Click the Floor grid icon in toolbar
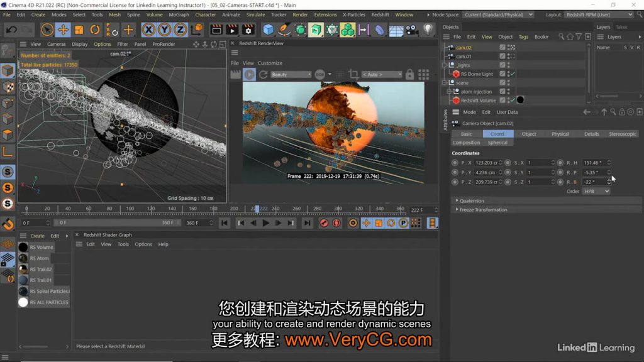 coord(396,30)
